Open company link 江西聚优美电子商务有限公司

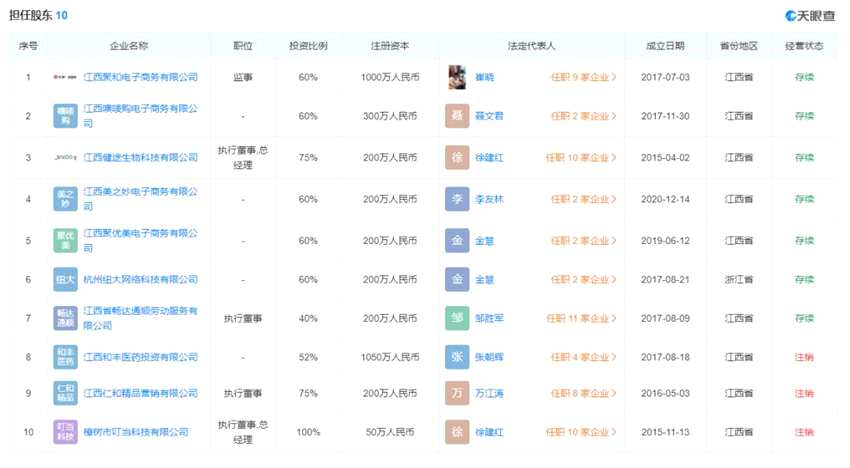pyautogui.click(x=140, y=240)
